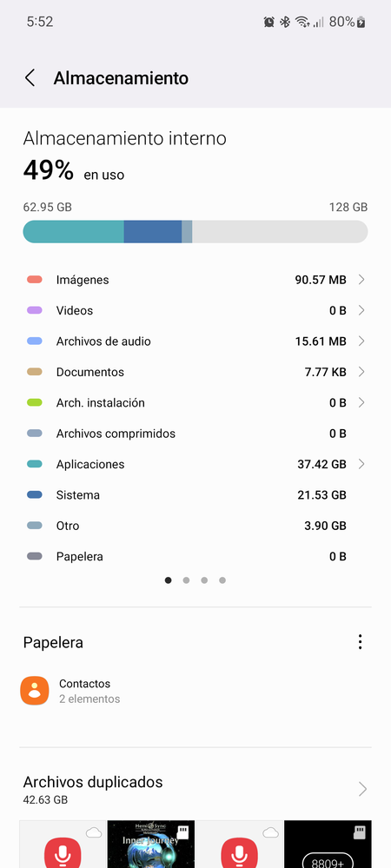Tap the back arrow beside Almacenamiento
The image size is (391, 868).
pyautogui.click(x=30, y=78)
